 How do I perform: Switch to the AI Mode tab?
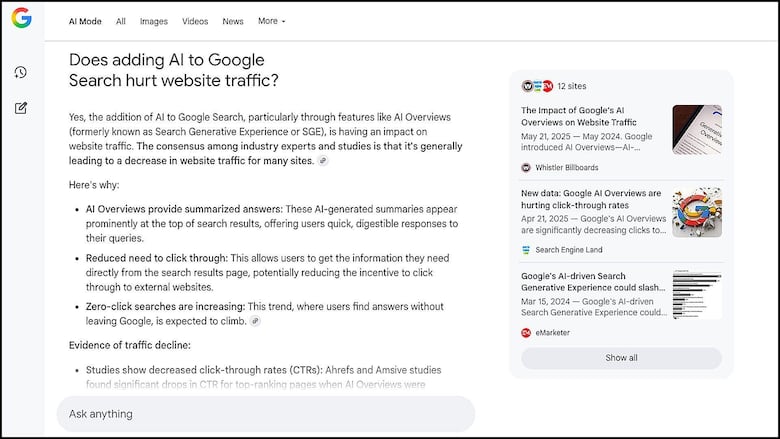(x=85, y=21)
